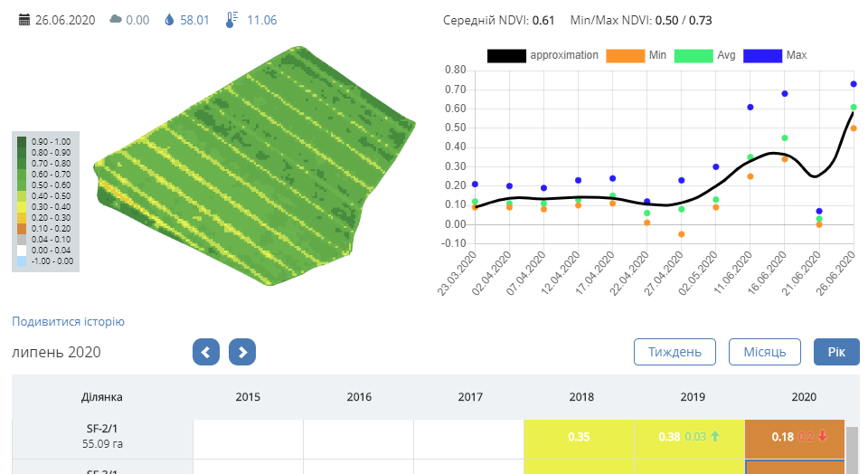Click the calendar icon beside 26.06.2020
The image size is (868, 474).
click(x=24, y=20)
